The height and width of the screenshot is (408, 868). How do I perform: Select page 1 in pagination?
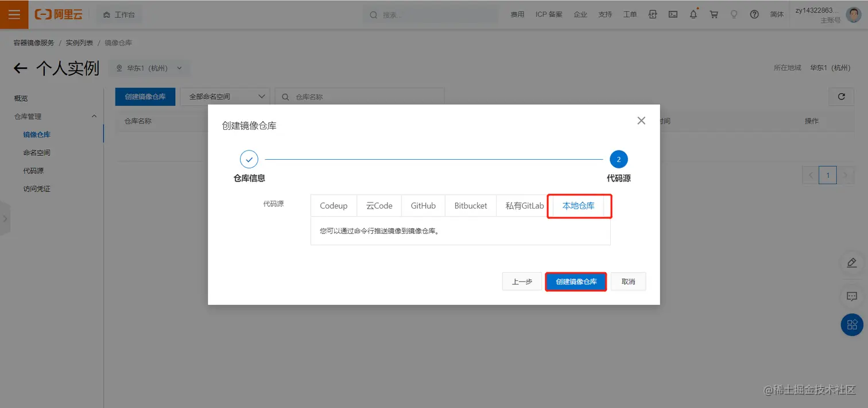(x=828, y=175)
